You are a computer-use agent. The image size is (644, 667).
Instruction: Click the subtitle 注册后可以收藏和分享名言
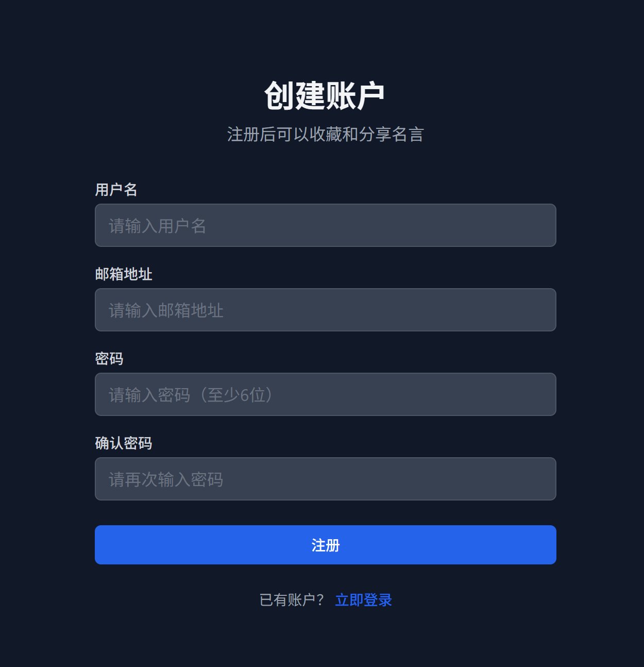pyautogui.click(x=325, y=135)
